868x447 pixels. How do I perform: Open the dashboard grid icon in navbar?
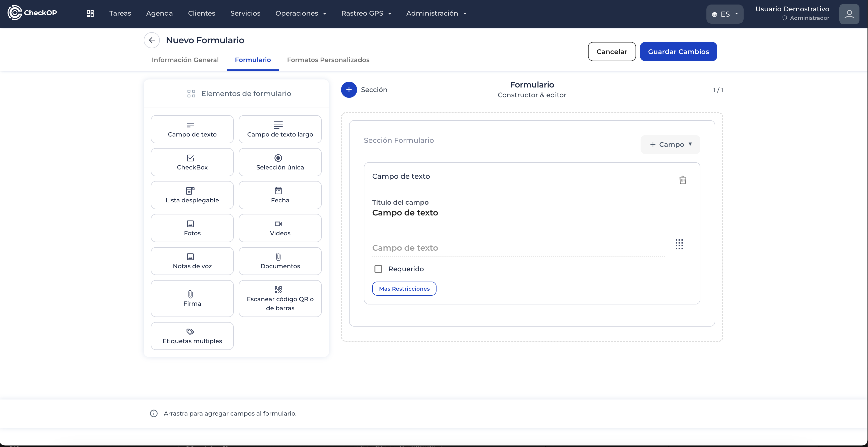click(x=90, y=14)
